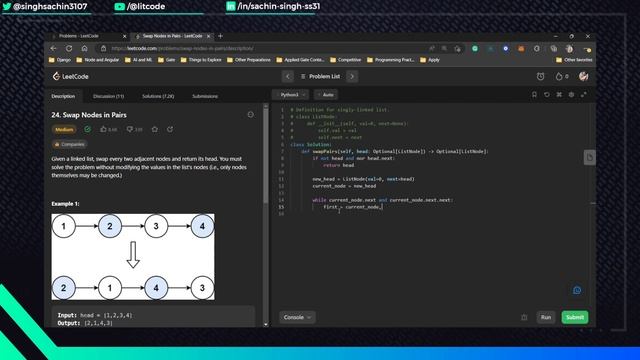
Task: Click inside the code editor line 15
Action: (x=353, y=207)
